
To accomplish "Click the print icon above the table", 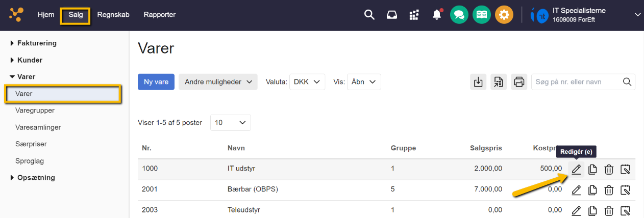I will point(519,81).
